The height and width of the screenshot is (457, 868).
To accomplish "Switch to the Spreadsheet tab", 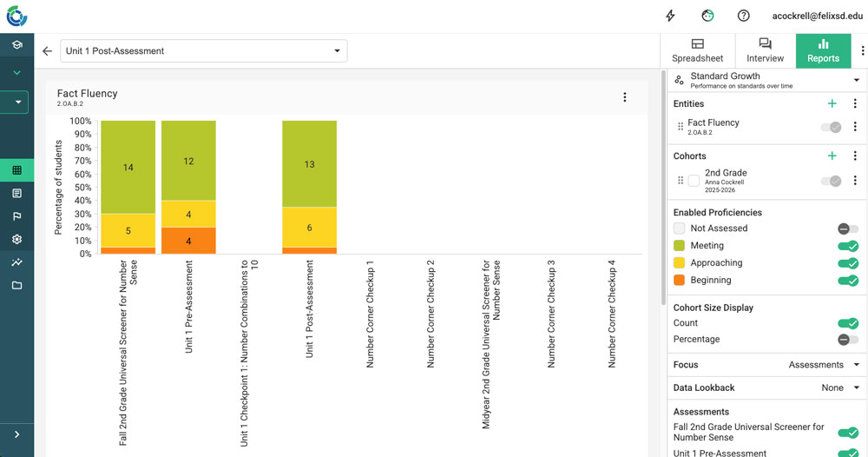I will click(x=697, y=50).
